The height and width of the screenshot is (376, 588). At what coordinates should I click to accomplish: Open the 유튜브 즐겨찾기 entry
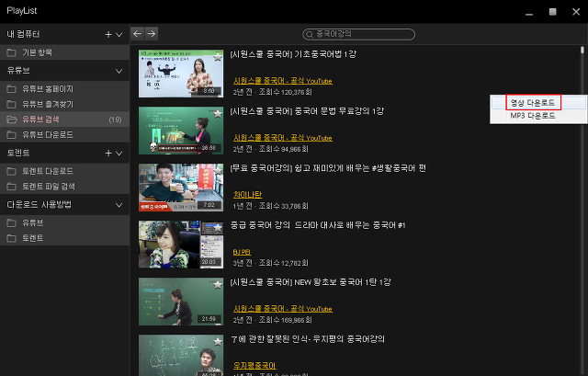click(x=64, y=104)
